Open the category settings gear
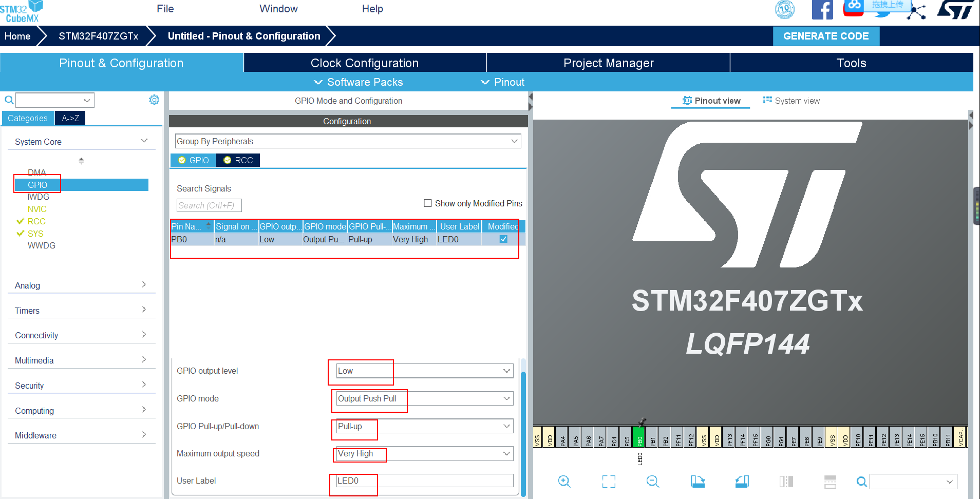 pyautogui.click(x=154, y=100)
